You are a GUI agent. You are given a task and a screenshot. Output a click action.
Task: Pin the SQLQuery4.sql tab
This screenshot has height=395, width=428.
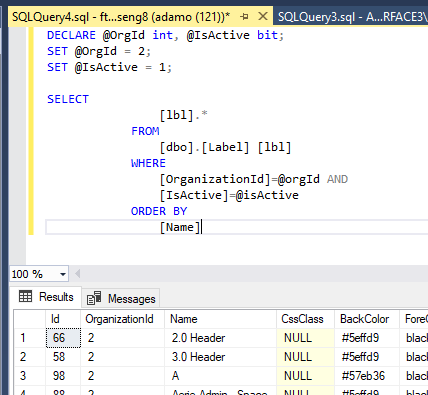[x=244, y=16]
